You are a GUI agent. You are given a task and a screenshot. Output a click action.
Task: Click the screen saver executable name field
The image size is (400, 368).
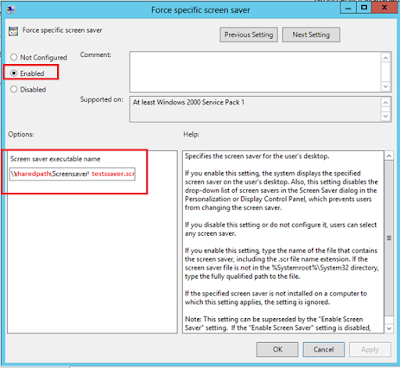(x=72, y=174)
